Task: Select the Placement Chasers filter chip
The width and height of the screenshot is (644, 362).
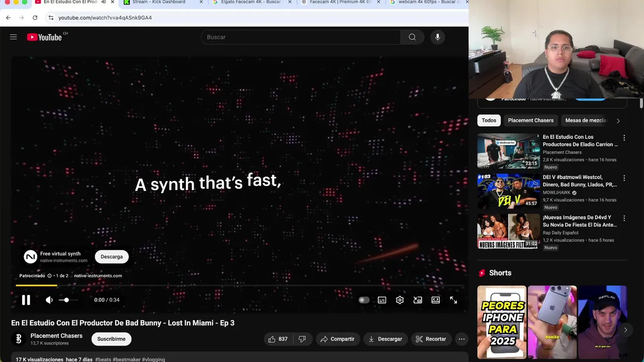Action: [x=531, y=120]
